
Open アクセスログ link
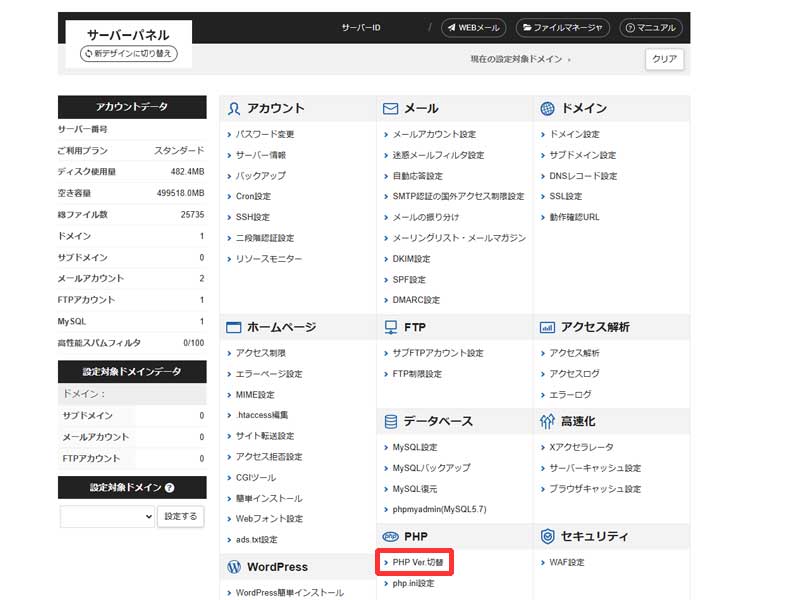[574, 374]
